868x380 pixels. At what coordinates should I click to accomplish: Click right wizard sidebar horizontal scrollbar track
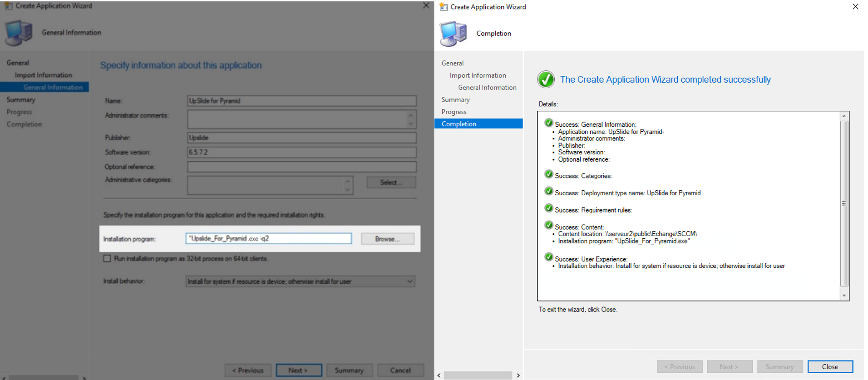coord(478,375)
